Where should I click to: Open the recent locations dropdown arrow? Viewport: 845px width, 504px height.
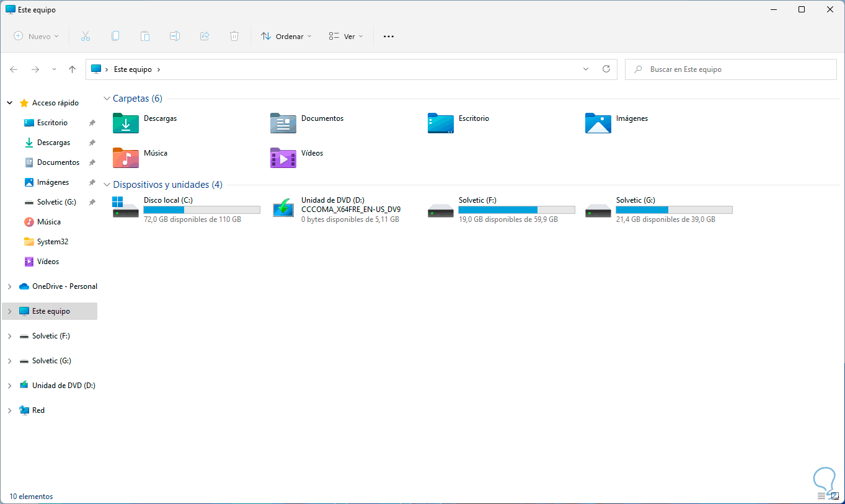(54, 69)
